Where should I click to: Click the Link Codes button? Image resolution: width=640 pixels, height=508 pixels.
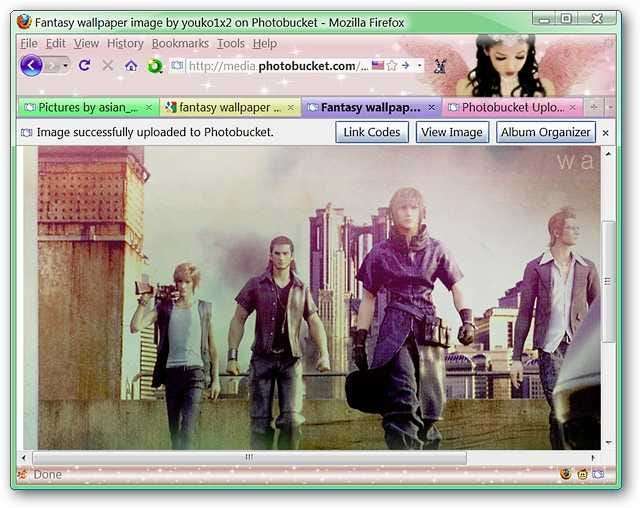coord(372,132)
